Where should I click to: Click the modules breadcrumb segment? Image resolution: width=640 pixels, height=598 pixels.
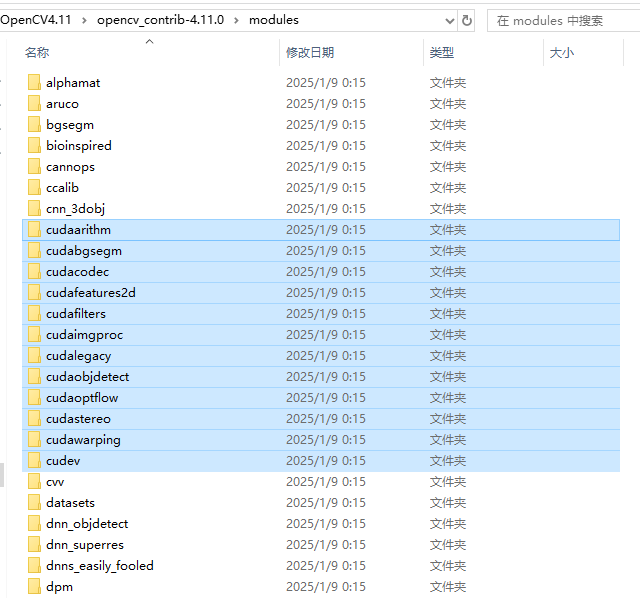[274, 20]
